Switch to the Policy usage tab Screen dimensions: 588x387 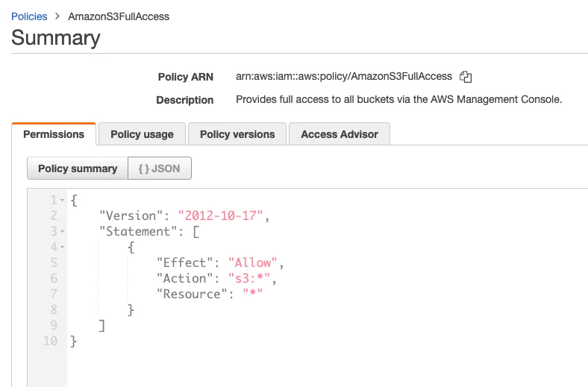142,134
